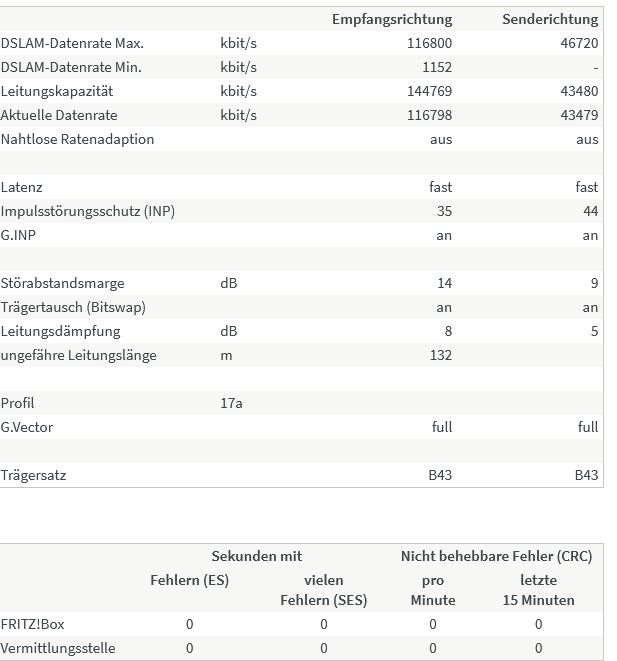The width and height of the screenshot is (617, 661).
Task: Select the Aktuelle Datenrate row label
Action: pos(59,115)
